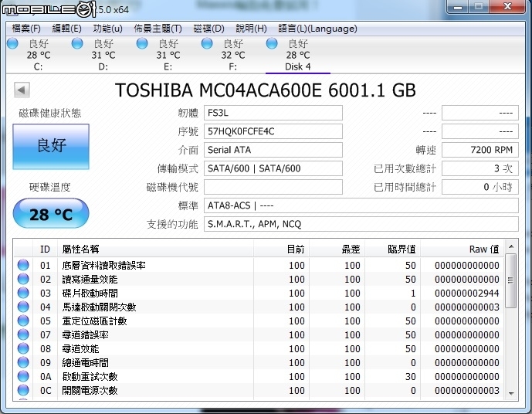Click the Raw 值 column header
The height and width of the screenshot is (414, 532).
(x=462, y=249)
